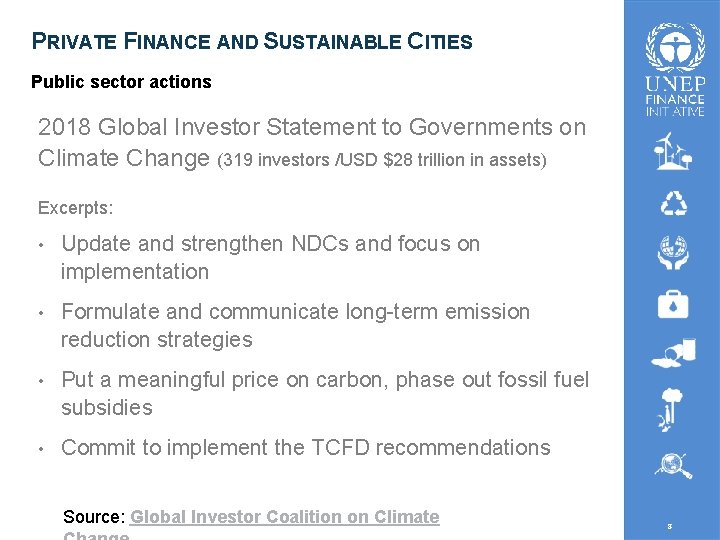Click the long-term emission reduction strategies bullet
Viewport: 720px width, 540px height.
[295, 325]
